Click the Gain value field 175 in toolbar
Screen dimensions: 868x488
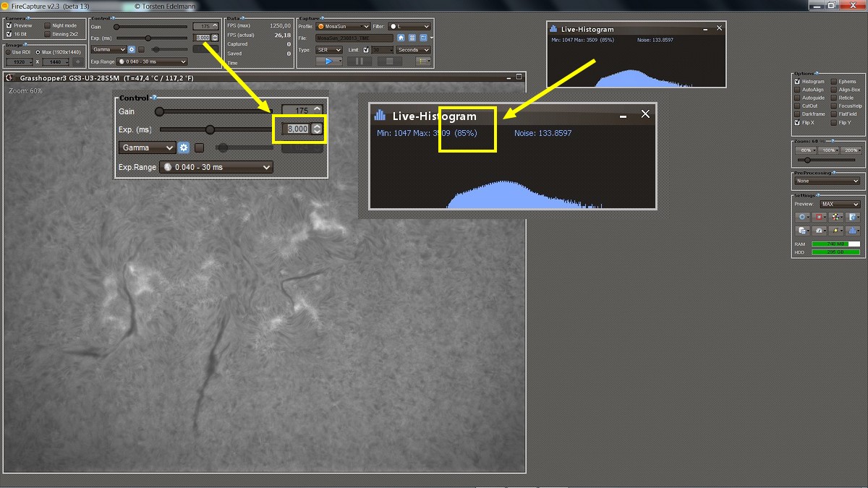(206, 26)
